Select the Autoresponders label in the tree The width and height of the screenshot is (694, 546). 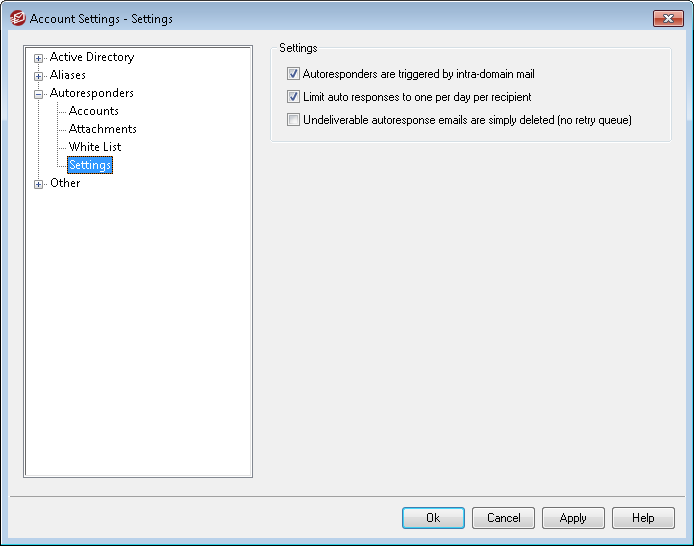coord(91,93)
